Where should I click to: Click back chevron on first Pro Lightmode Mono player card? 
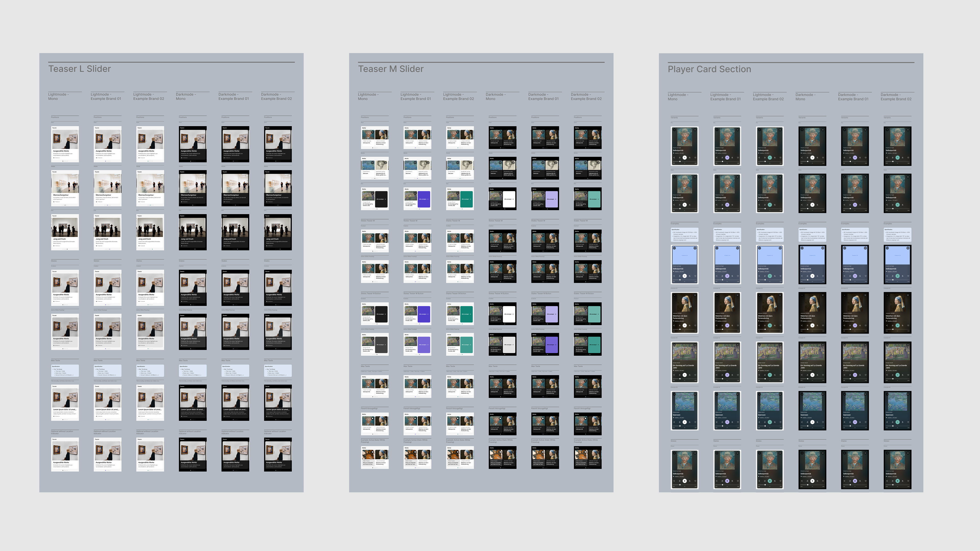click(x=675, y=130)
